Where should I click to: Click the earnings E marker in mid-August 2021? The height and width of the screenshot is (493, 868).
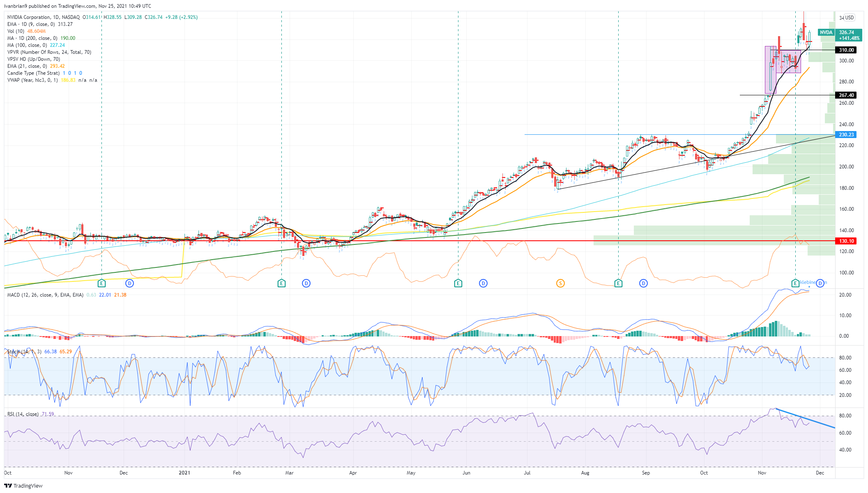pos(618,283)
